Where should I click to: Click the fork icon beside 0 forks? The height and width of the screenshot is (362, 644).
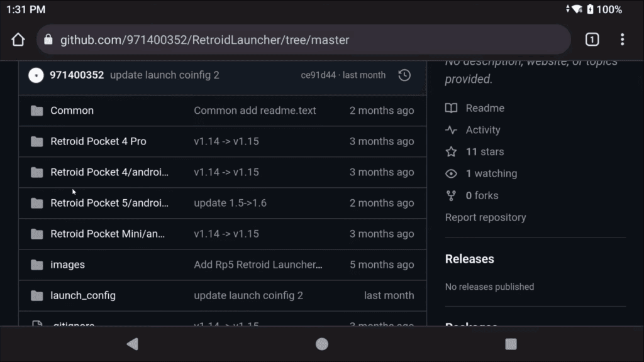coord(451,196)
